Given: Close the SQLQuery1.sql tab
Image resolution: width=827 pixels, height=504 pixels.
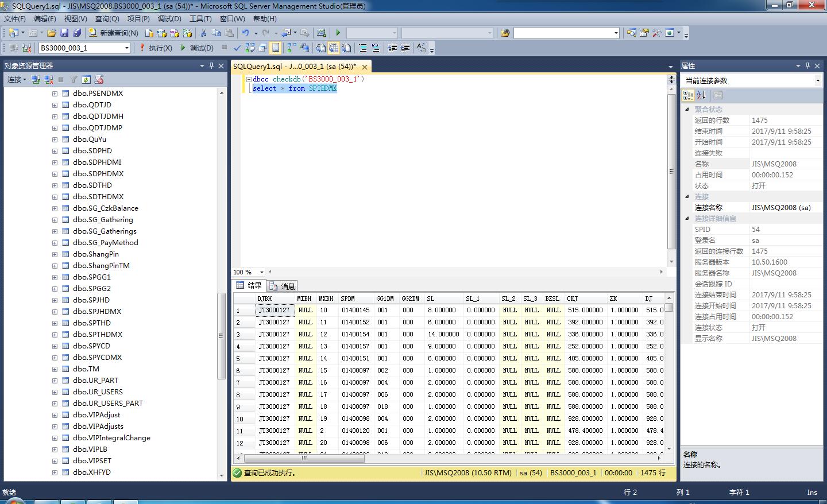Looking at the screenshot, I should [365, 67].
